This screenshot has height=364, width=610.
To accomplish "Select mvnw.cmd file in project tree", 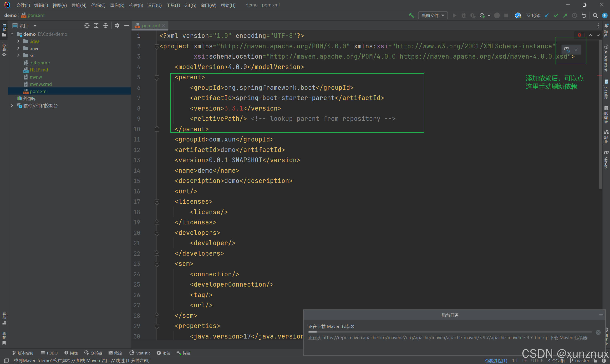I will pyautogui.click(x=41, y=84).
